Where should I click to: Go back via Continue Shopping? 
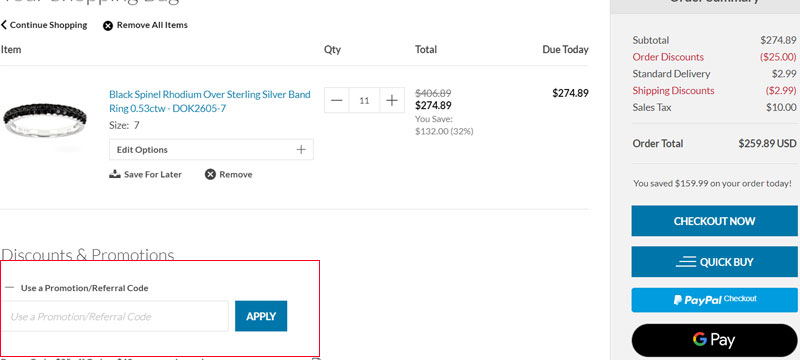(44, 25)
